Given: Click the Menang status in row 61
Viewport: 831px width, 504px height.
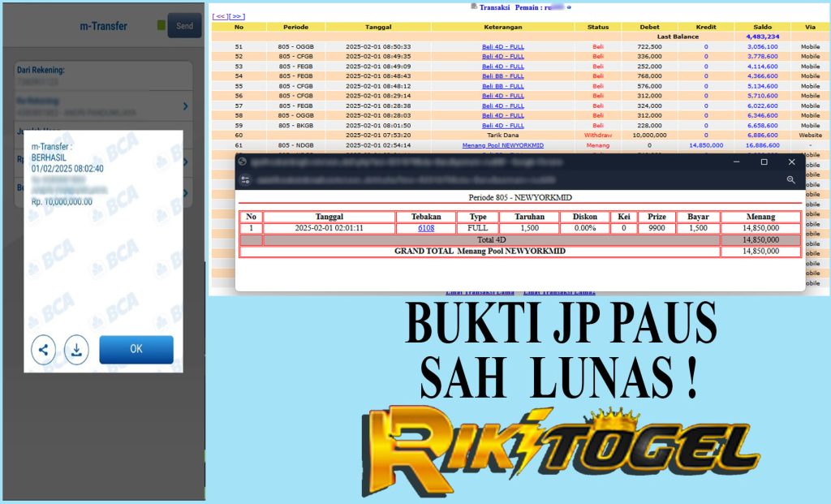Looking at the screenshot, I should click(598, 145).
